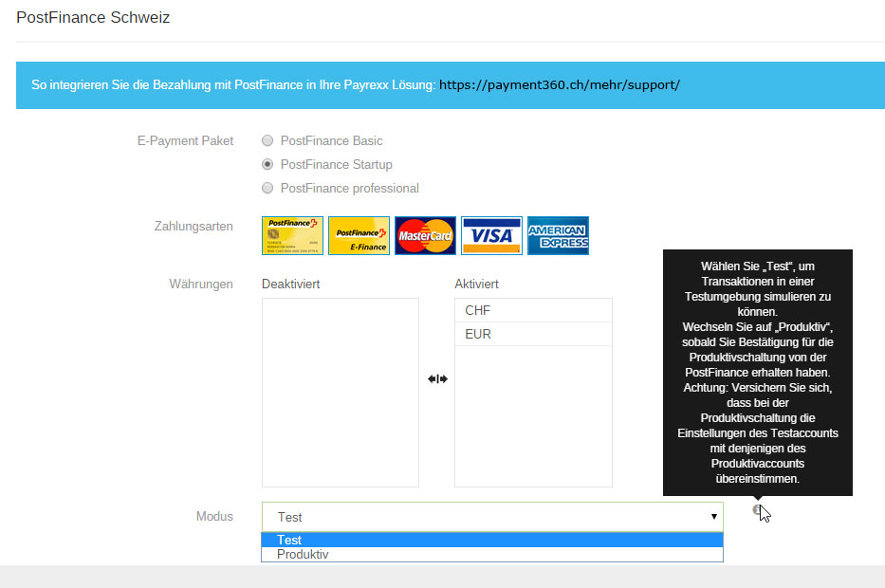This screenshot has width=885, height=588.
Task: Toggle the American Express payment icon
Action: click(558, 236)
